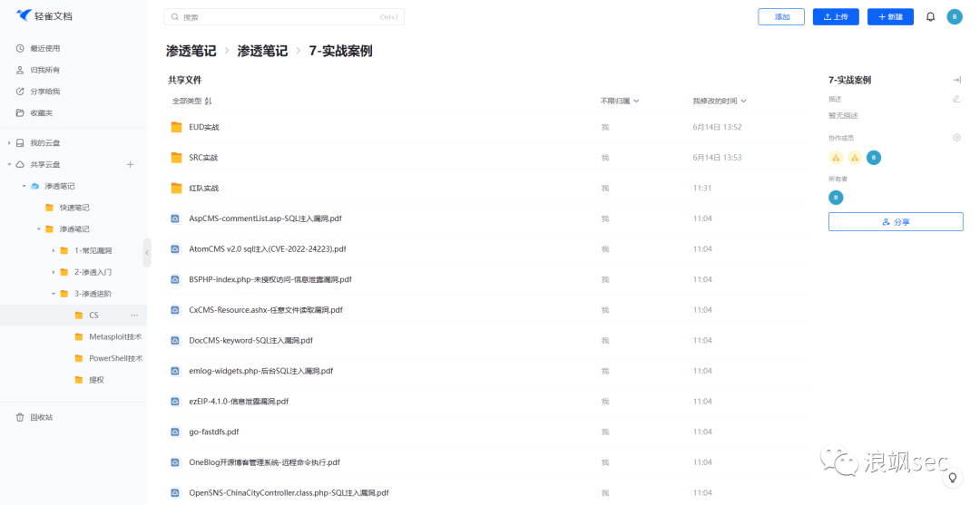The image size is (980, 505).
Task: Collapse the 共享云盘 tree node
Action: click(x=9, y=164)
